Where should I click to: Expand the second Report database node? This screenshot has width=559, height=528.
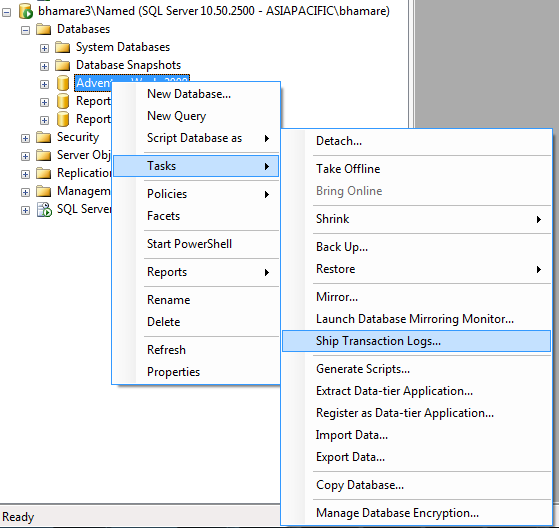pos(44,121)
